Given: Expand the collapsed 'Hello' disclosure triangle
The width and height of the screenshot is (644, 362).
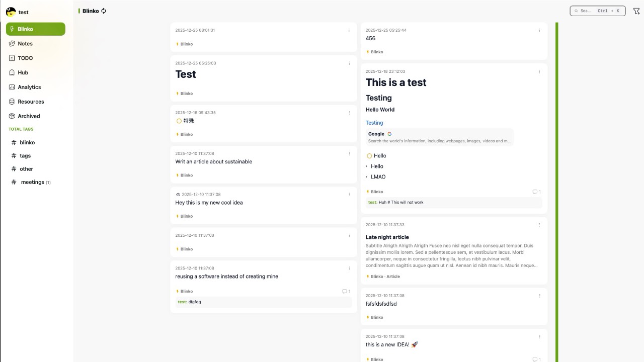Looking at the screenshot, I should pyautogui.click(x=367, y=166).
